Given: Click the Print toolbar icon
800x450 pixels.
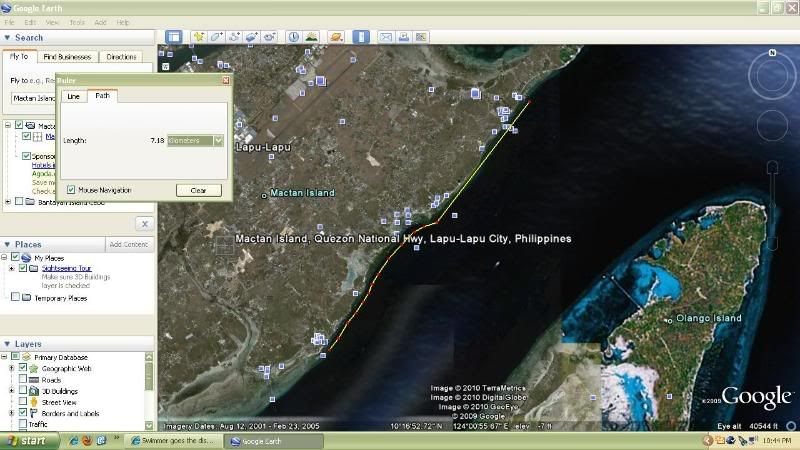Looking at the screenshot, I should [x=404, y=37].
